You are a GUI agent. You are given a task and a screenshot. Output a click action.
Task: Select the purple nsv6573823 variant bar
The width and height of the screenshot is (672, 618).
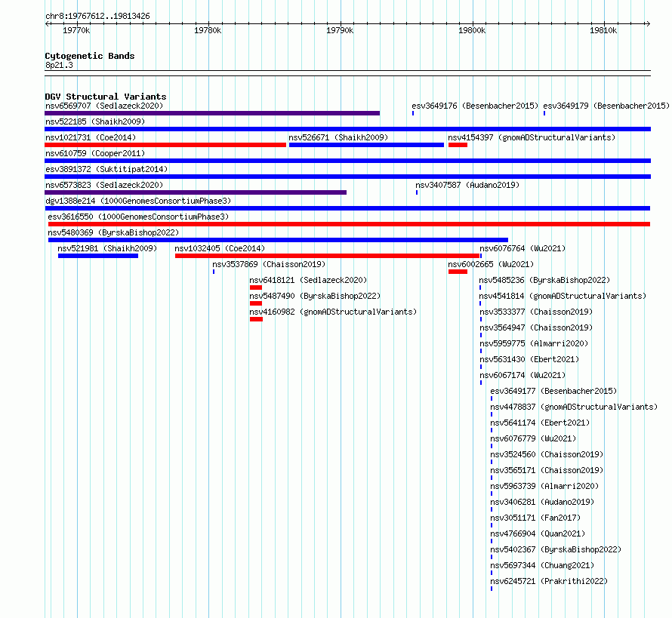[196, 192]
